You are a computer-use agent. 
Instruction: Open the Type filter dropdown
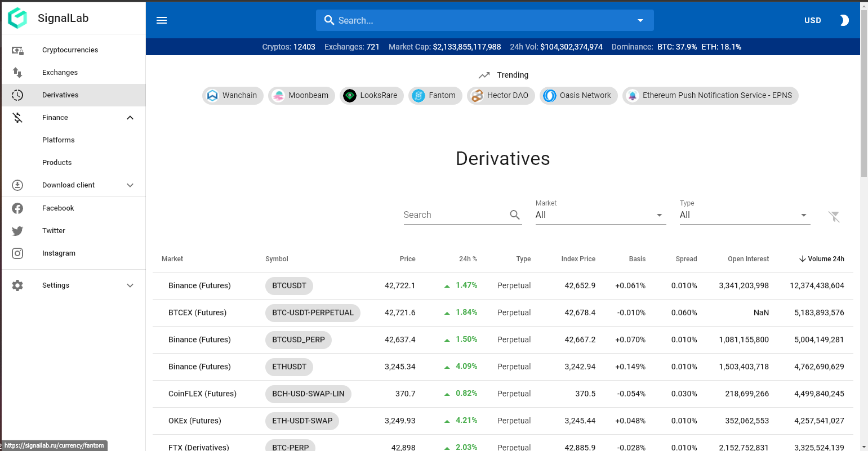click(x=744, y=215)
